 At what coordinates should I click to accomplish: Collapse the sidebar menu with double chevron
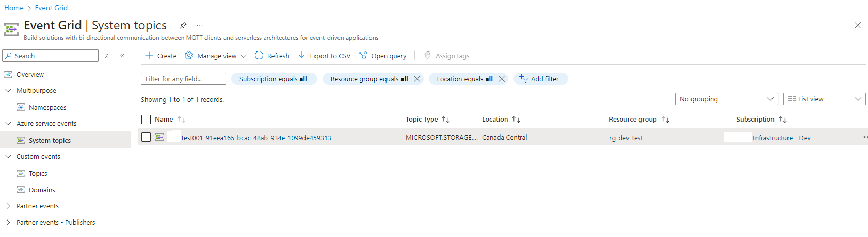click(122, 56)
